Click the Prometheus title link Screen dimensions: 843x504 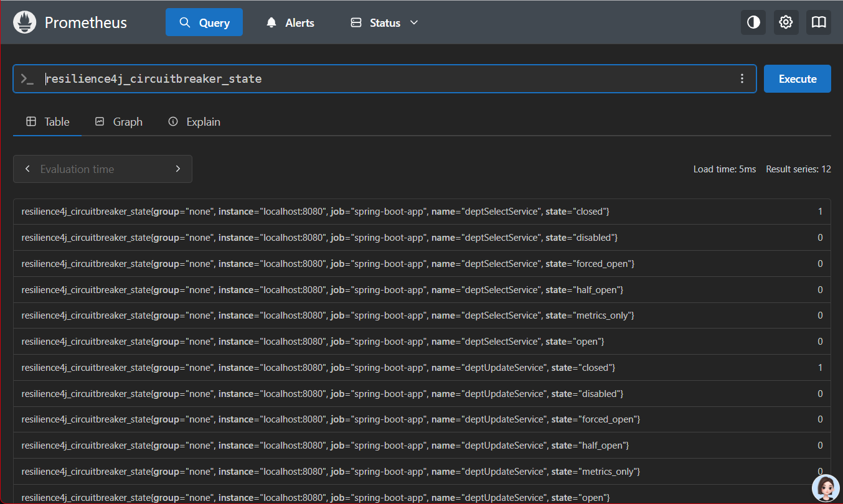pos(86,23)
